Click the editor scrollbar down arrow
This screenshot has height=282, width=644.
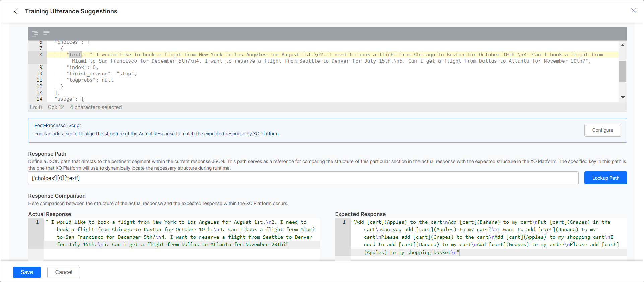(623, 97)
